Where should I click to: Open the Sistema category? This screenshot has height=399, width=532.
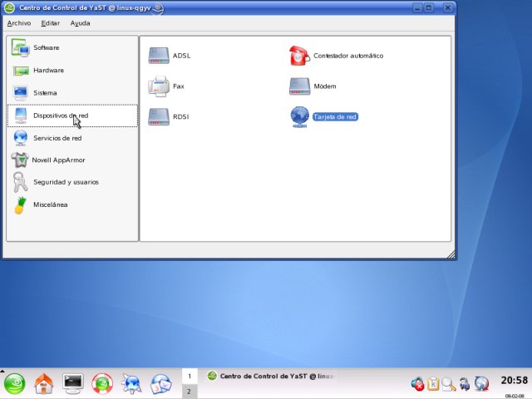72,93
